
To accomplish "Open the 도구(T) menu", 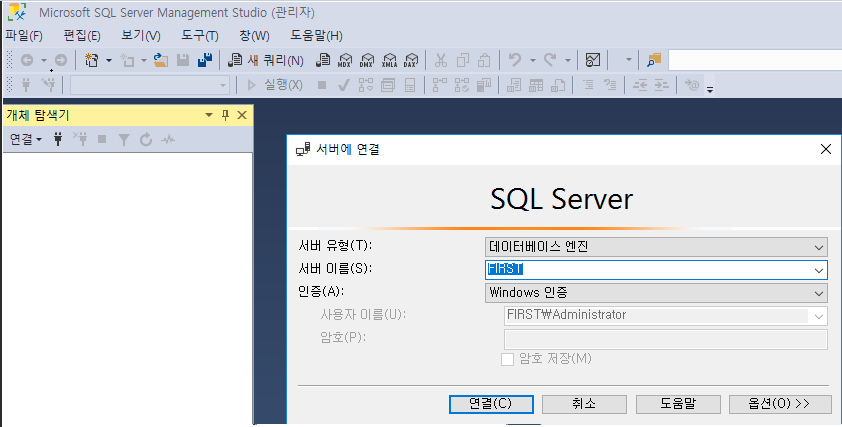I will (200, 35).
